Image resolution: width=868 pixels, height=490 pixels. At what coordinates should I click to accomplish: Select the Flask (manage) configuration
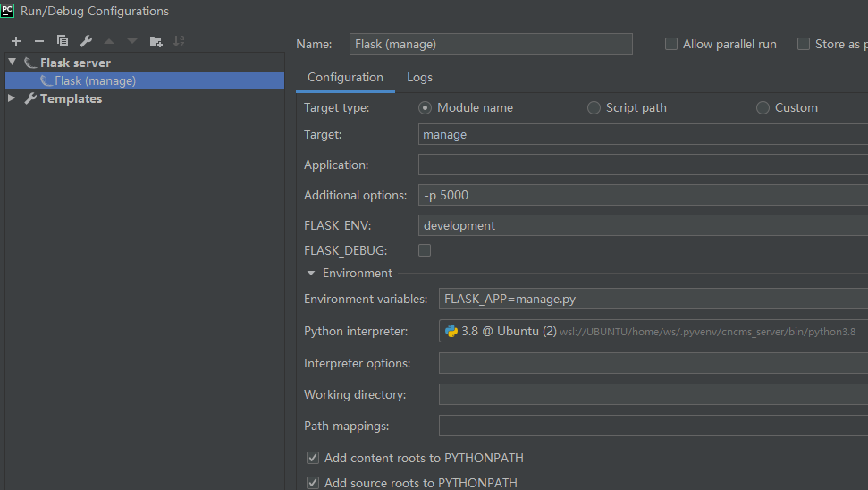145,80
